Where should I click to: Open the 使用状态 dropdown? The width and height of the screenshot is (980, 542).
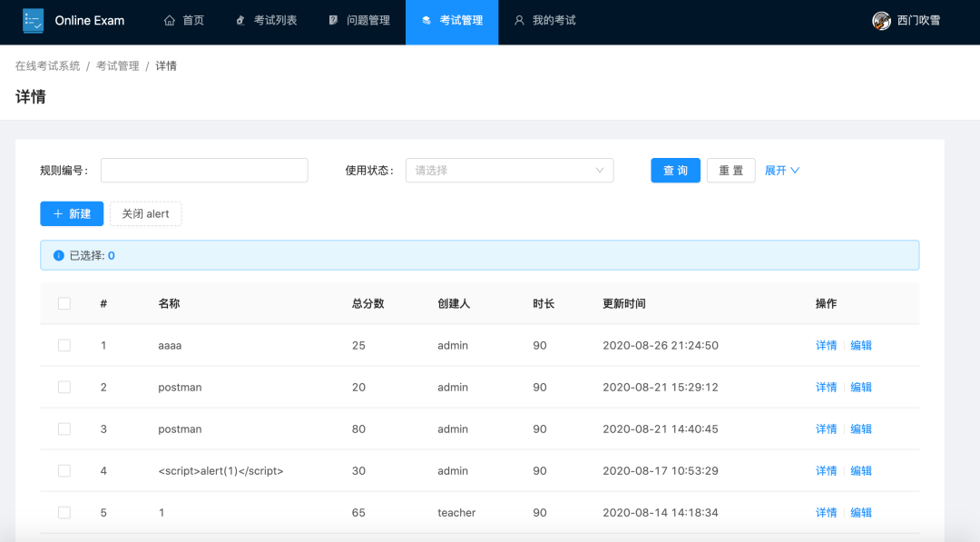(509, 170)
